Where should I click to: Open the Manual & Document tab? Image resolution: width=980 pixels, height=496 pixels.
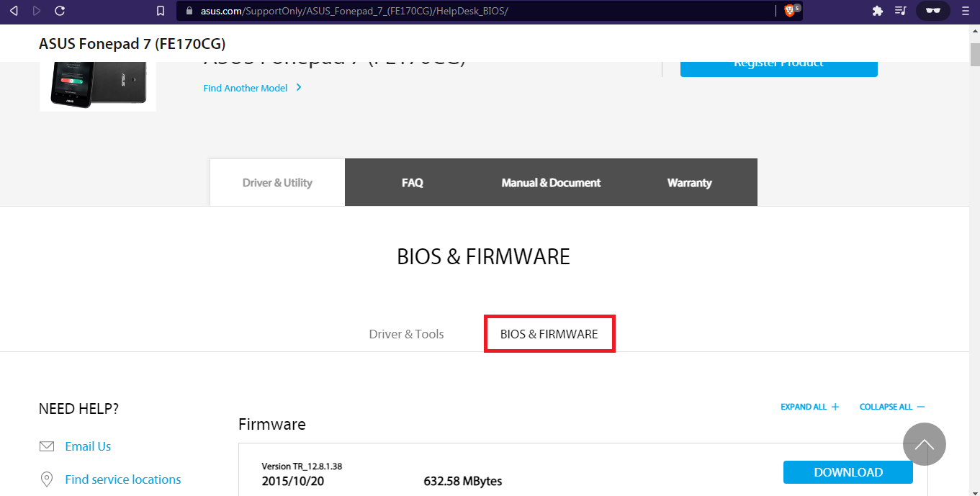point(551,183)
